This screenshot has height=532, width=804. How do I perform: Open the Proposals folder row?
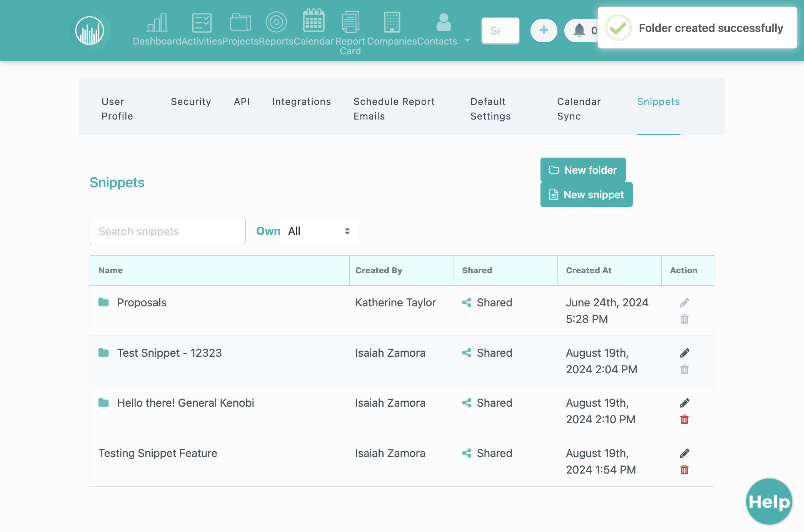pyautogui.click(x=402, y=311)
